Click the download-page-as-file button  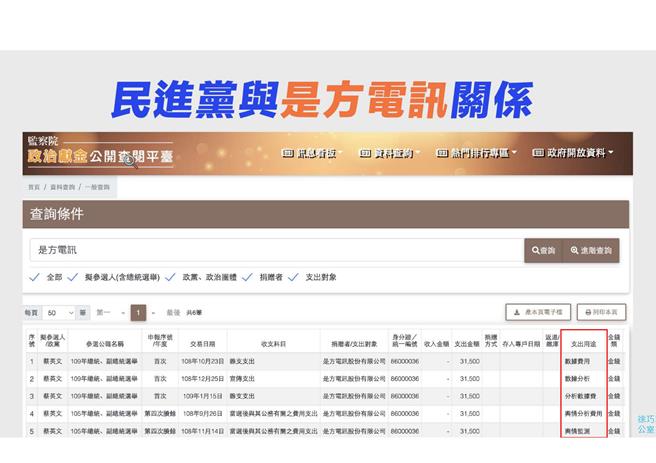click(x=538, y=312)
